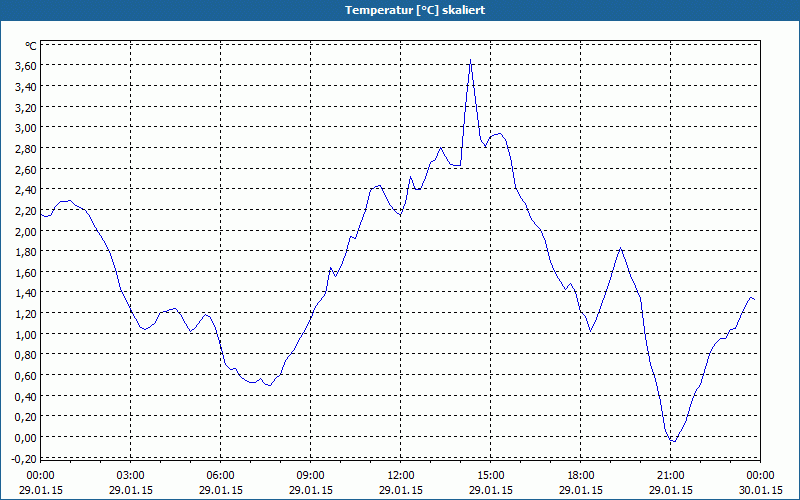800x500 pixels.
Task: Pick the 2,60 y-axis label
Action: pos(26,169)
